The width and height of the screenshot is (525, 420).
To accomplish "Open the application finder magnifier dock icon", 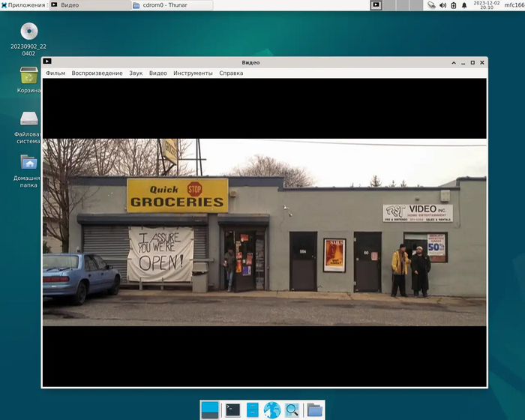I will pos(292,410).
